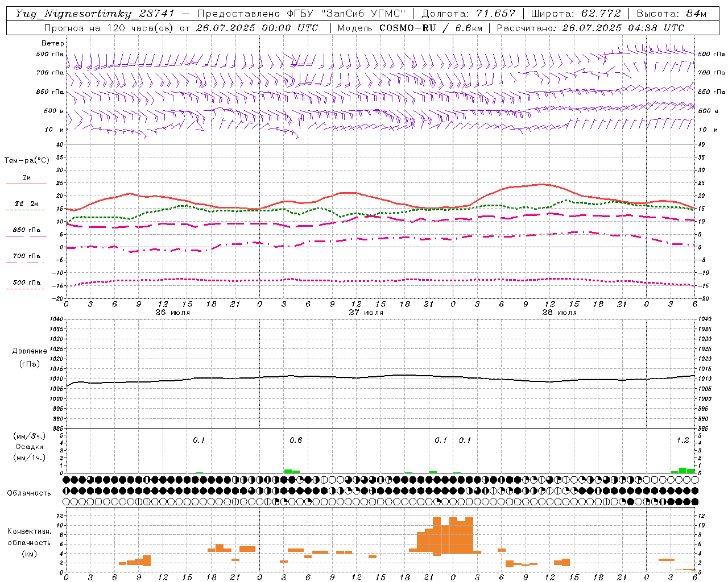Click the 27 июля date label
Screen dimensions: 728x582
click(x=366, y=313)
